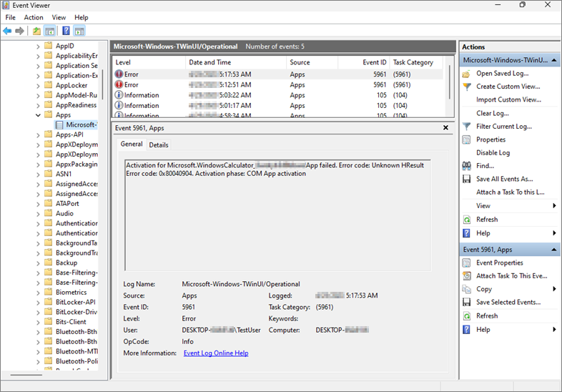The image size is (562, 392).
Task: Click the Properties icon in Actions
Action: [x=466, y=139]
